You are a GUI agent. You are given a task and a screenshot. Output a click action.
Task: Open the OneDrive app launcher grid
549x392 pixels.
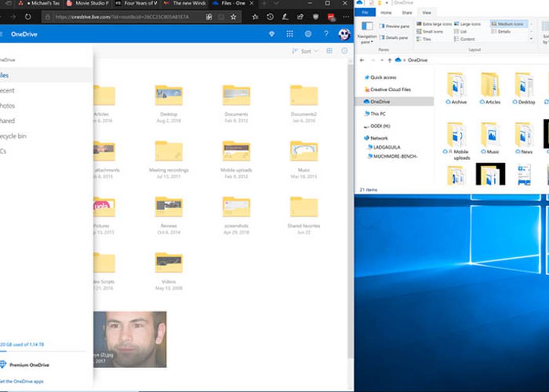[290, 34]
